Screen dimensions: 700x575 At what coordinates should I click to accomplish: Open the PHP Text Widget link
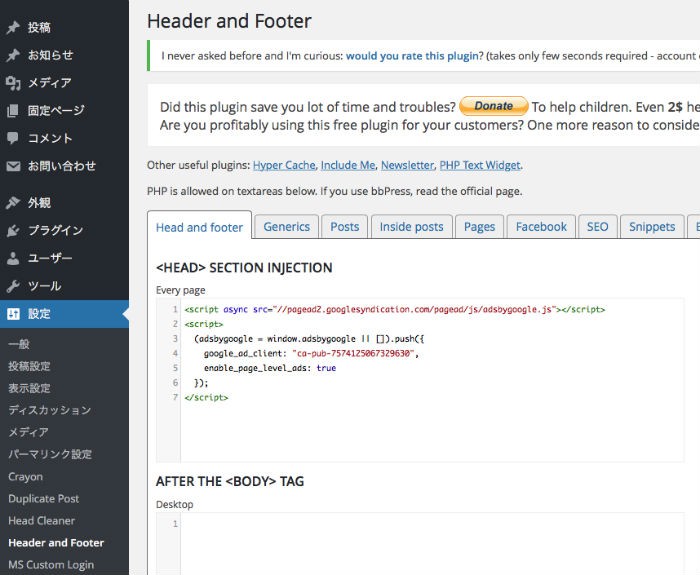pos(480,165)
